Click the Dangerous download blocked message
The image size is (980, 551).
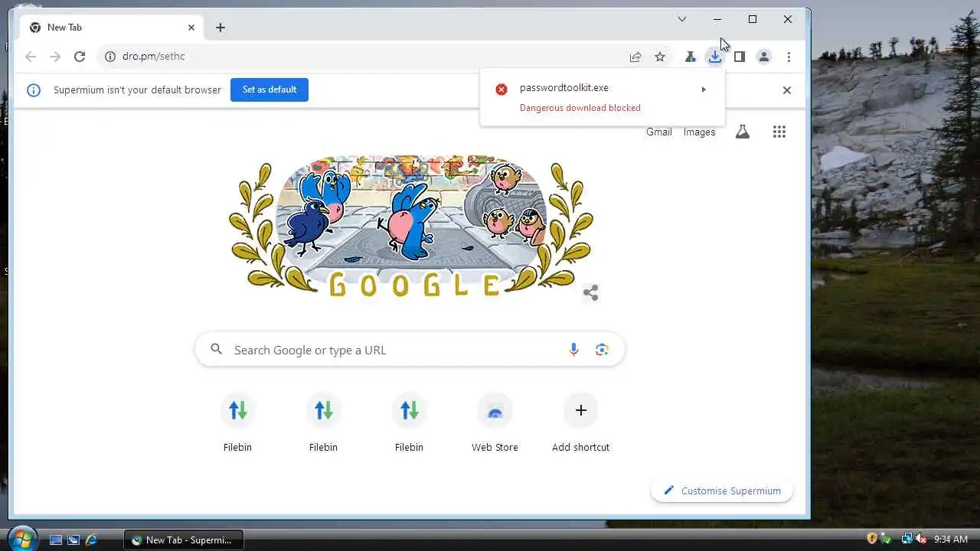coord(580,108)
